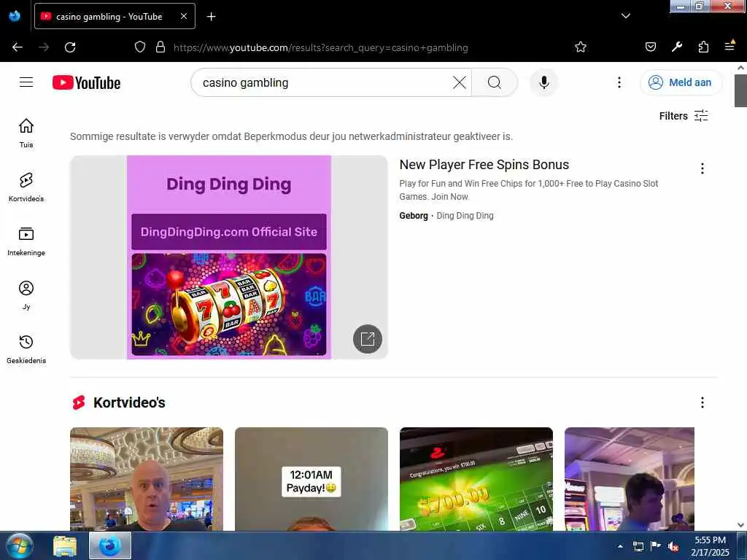Run search with the magnifier button
747x560 pixels.
(495, 82)
